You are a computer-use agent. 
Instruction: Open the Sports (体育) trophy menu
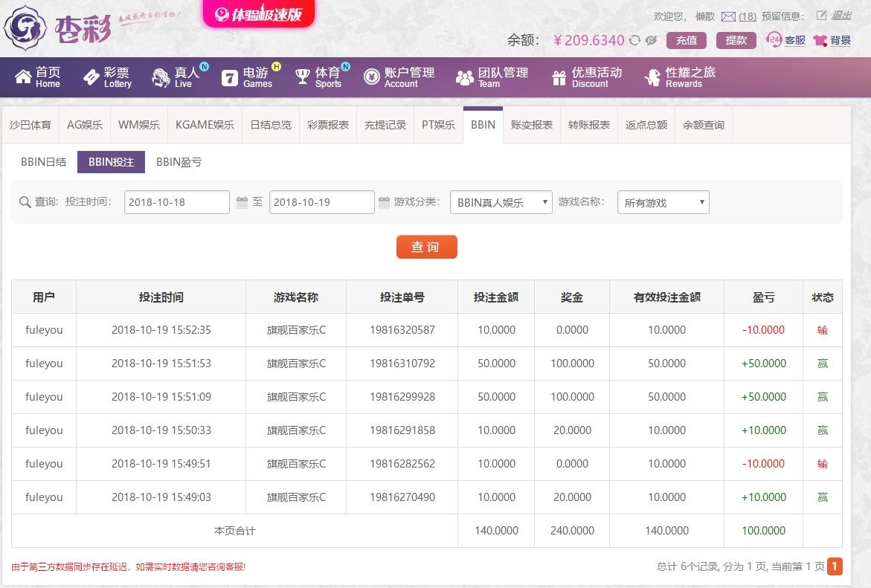(x=318, y=77)
